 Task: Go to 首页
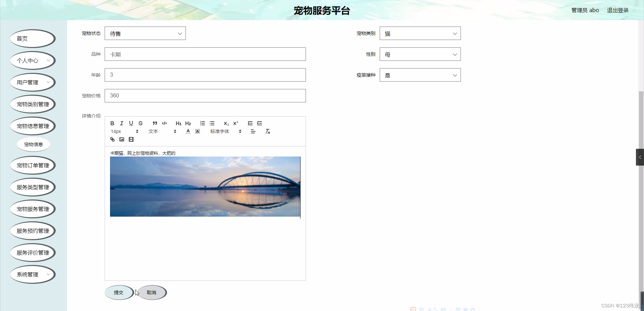point(33,39)
